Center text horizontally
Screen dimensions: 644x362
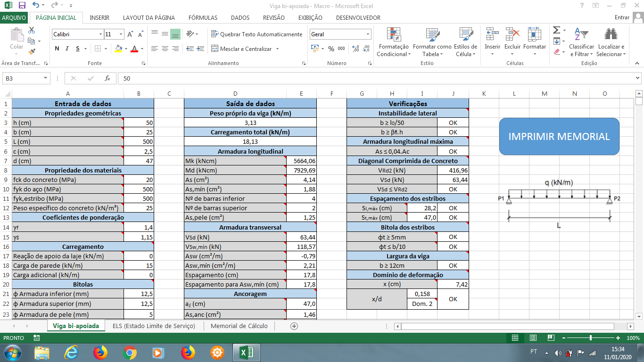point(165,49)
